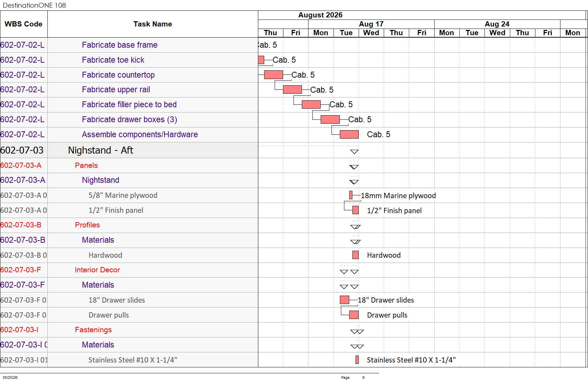
Task: Click the WBS code 602-07-03
Action: point(22,150)
